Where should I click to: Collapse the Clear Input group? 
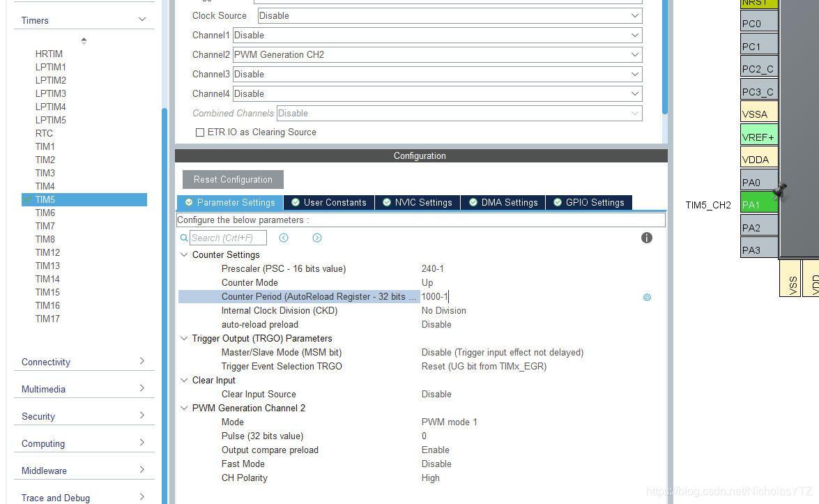(x=184, y=380)
